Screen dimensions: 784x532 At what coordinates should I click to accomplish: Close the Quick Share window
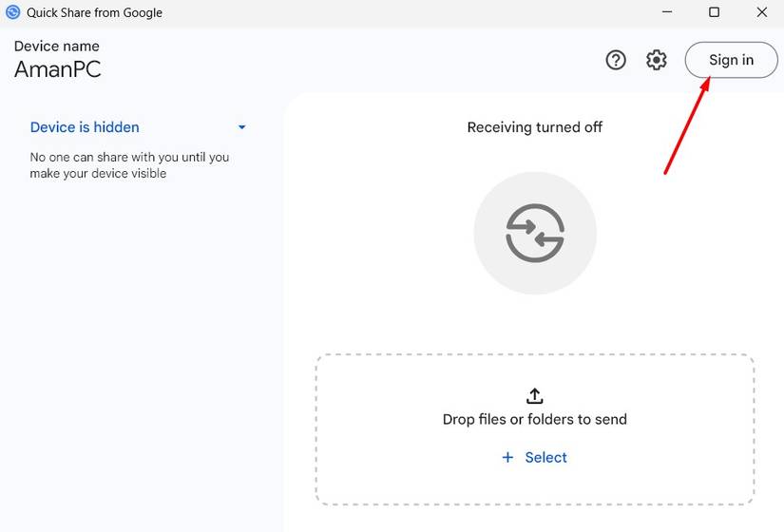click(x=761, y=12)
